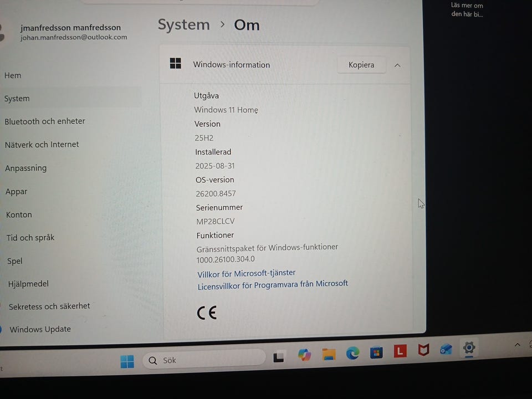Open Licensvillkor för Programvara från Microsoft
Viewport: 532px width, 399px height.
[x=273, y=285]
